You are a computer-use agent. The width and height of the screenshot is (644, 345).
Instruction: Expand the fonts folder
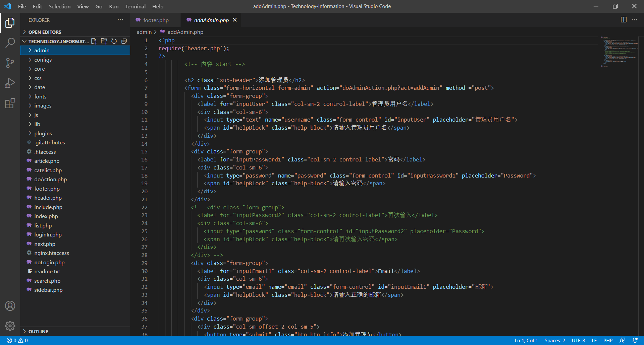[75, 96]
